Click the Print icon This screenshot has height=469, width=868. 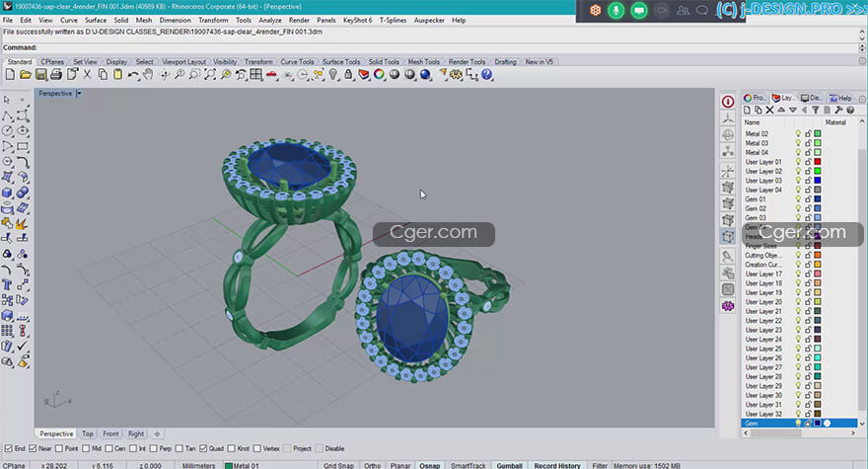tap(56, 74)
